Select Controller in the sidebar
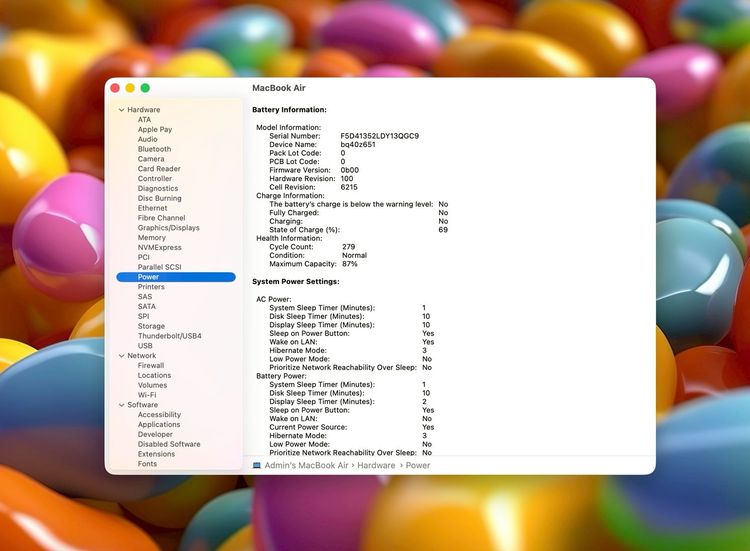This screenshot has width=750, height=551. pyautogui.click(x=155, y=178)
